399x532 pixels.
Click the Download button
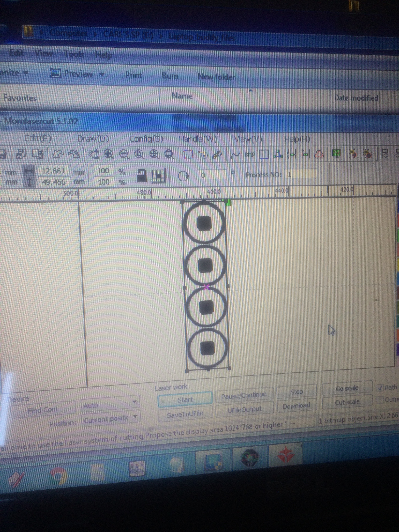[296, 406]
